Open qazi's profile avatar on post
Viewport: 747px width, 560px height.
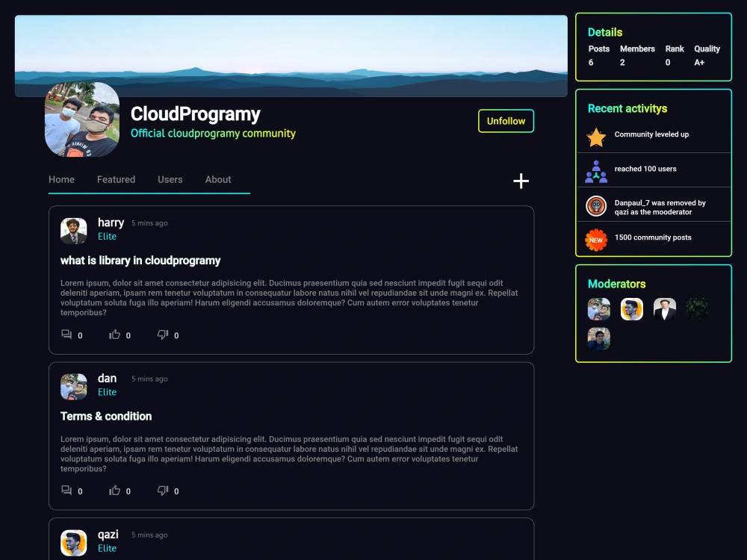tap(74, 543)
